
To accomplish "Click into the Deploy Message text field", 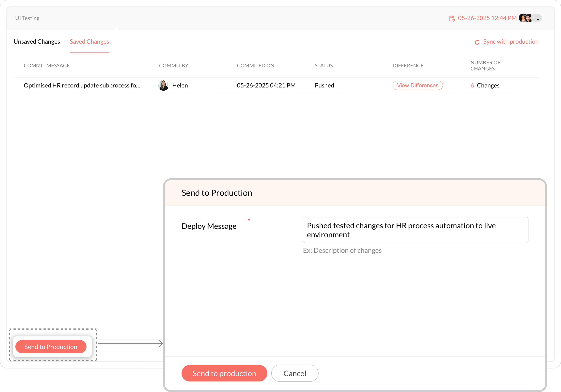I will [415, 230].
